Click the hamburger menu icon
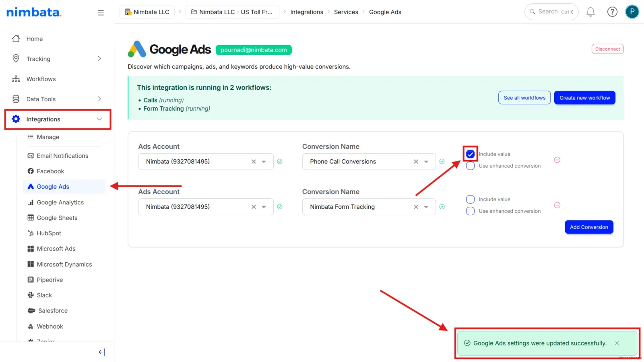Screen dimensions: 644x362 click(101, 13)
